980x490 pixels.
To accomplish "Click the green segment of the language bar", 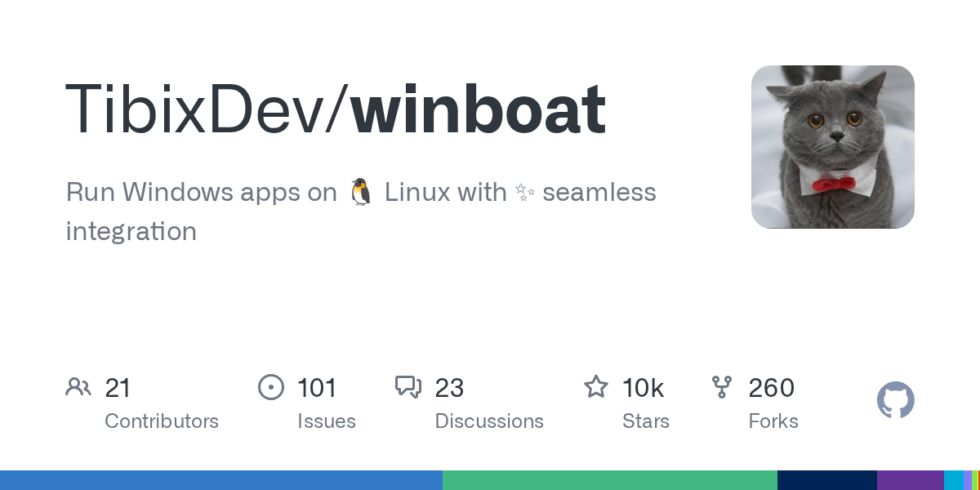I will click(x=609, y=480).
